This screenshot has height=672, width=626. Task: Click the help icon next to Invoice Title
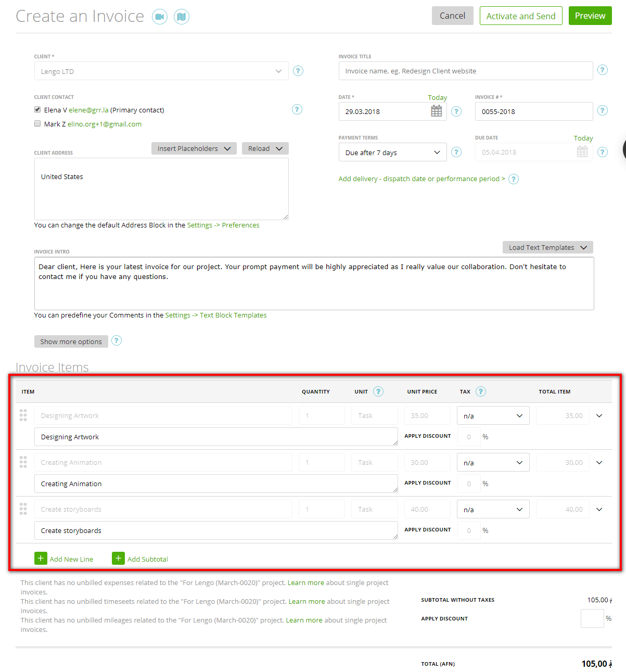tap(602, 69)
